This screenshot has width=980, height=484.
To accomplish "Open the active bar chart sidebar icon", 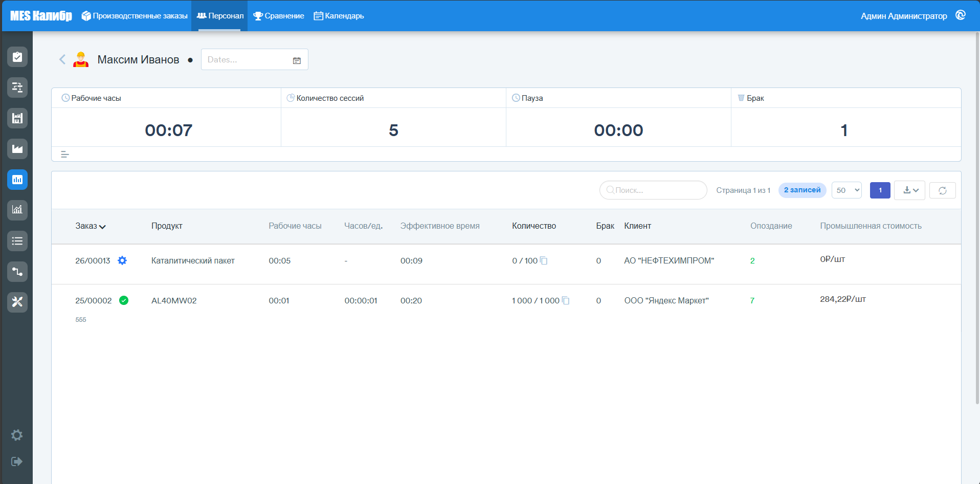I will [17, 180].
